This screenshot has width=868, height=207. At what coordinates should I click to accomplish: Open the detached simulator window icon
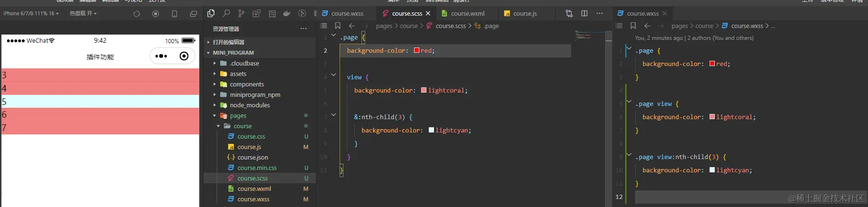tap(194, 14)
